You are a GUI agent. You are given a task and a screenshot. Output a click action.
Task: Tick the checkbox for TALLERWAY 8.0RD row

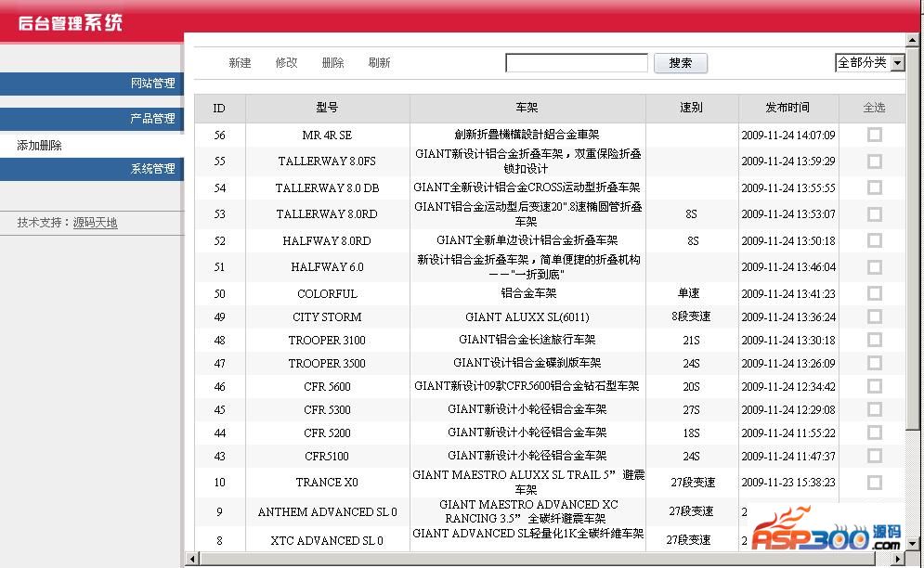point(875,213)
